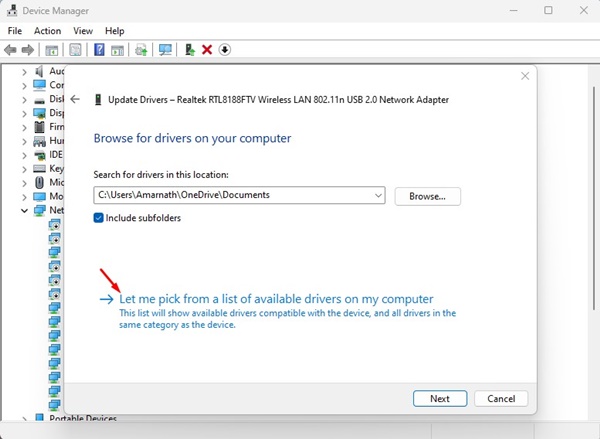Expand the Human Interface Devices chevron
This screenshot has height=439, width=600.
click(24, 142)
